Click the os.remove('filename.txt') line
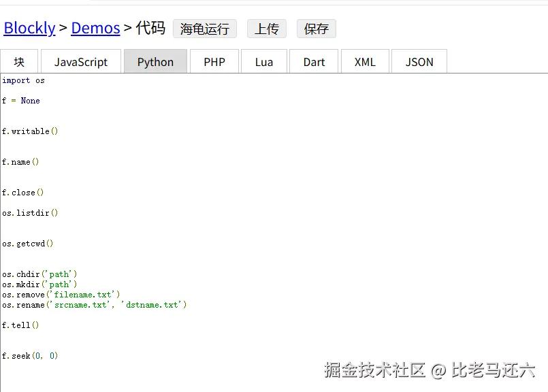The height and width of the screenshot is (392, 548). [61, 295]
